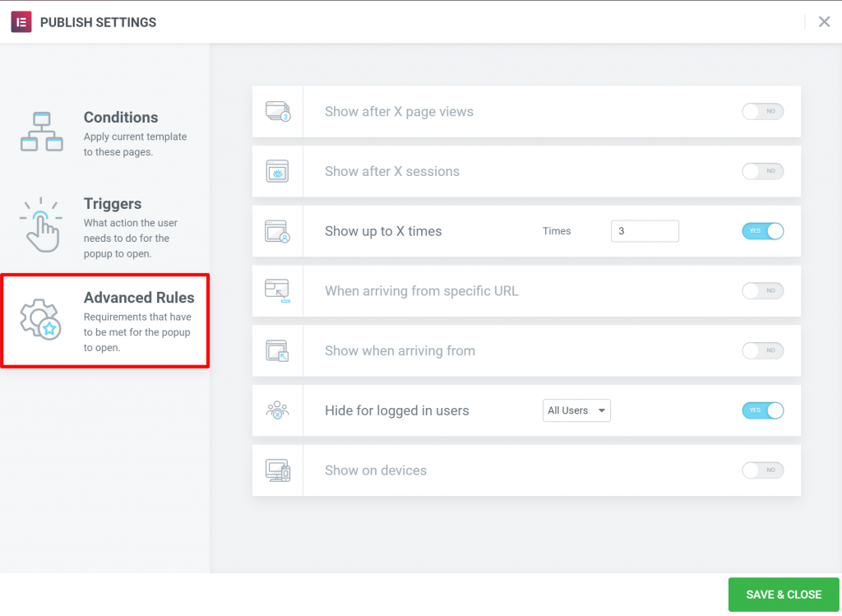The height and width of the screenshot is (616, 842).
Task: Click the Show when arriving from icon
Action: click(x=278, y=351)
